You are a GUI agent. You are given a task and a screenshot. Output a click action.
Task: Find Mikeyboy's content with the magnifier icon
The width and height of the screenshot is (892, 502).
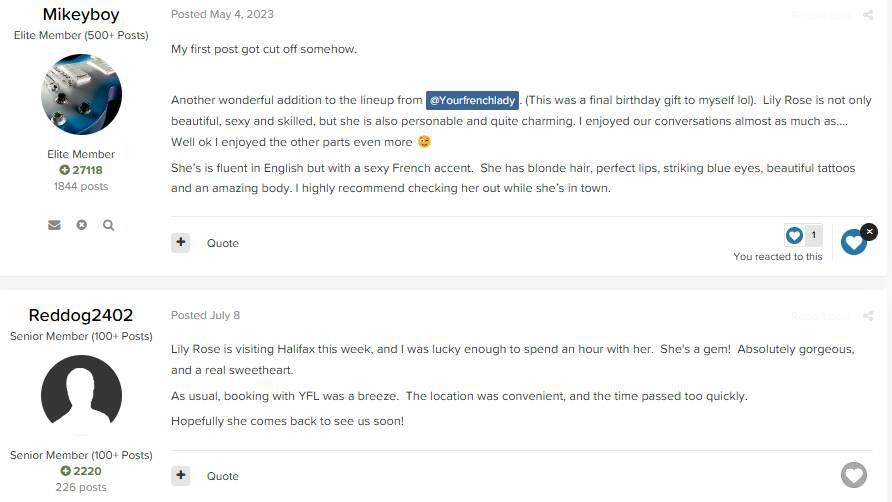pos(109,225)
